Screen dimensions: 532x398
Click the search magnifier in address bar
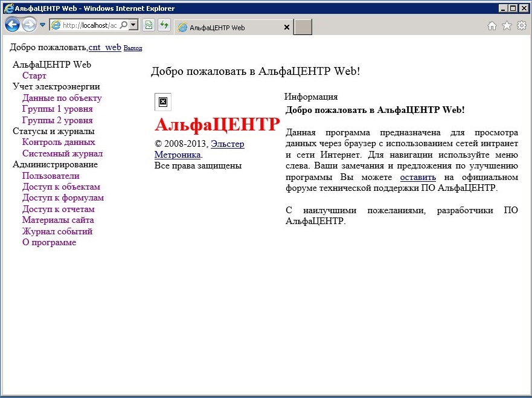coord(124,25)
